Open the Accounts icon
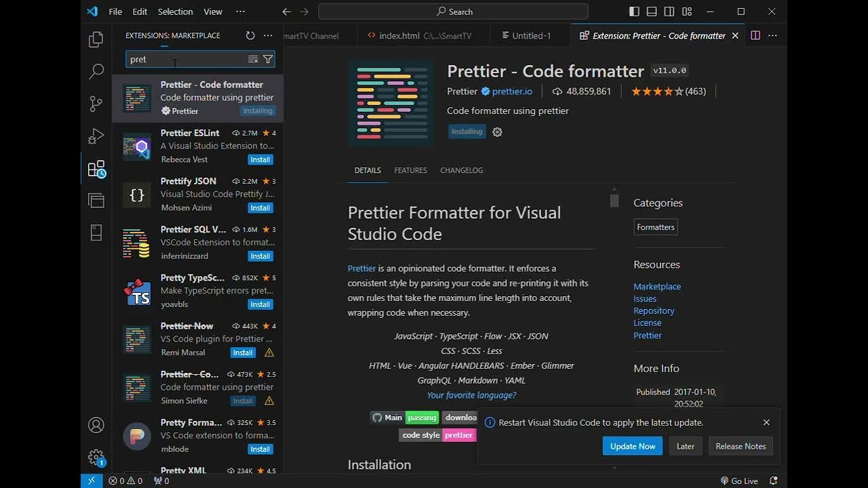 96,425
